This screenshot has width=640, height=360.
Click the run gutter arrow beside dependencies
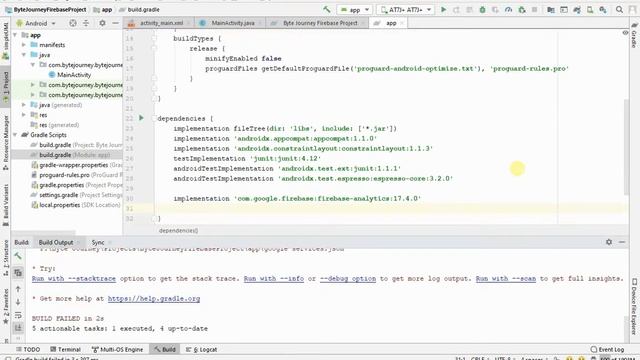point(141,118)
